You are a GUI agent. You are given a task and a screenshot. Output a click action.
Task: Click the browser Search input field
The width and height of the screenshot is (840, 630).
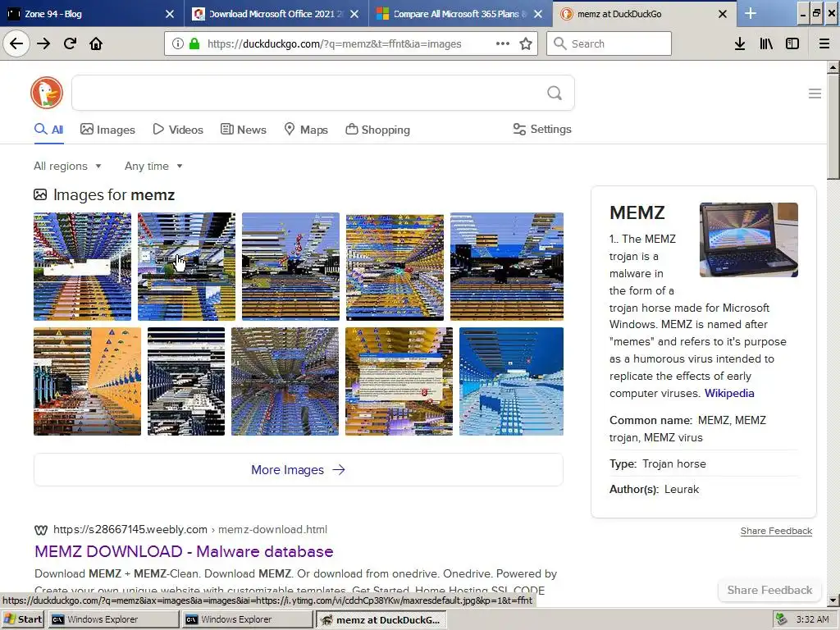[x=609, y=43]
